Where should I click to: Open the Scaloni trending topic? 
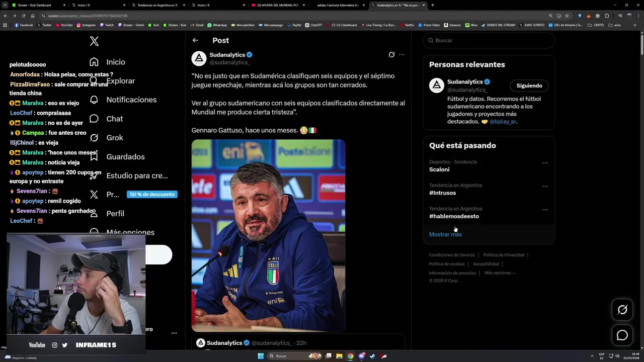[439, 169]
